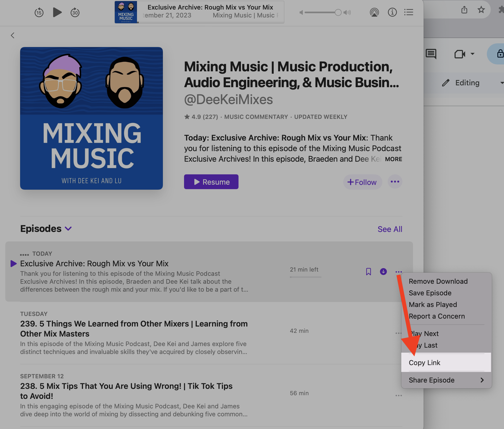The image size is (504, 429).
Task: Click the now-playing Mixing Music artwork
Action: [x=126, y=12]
